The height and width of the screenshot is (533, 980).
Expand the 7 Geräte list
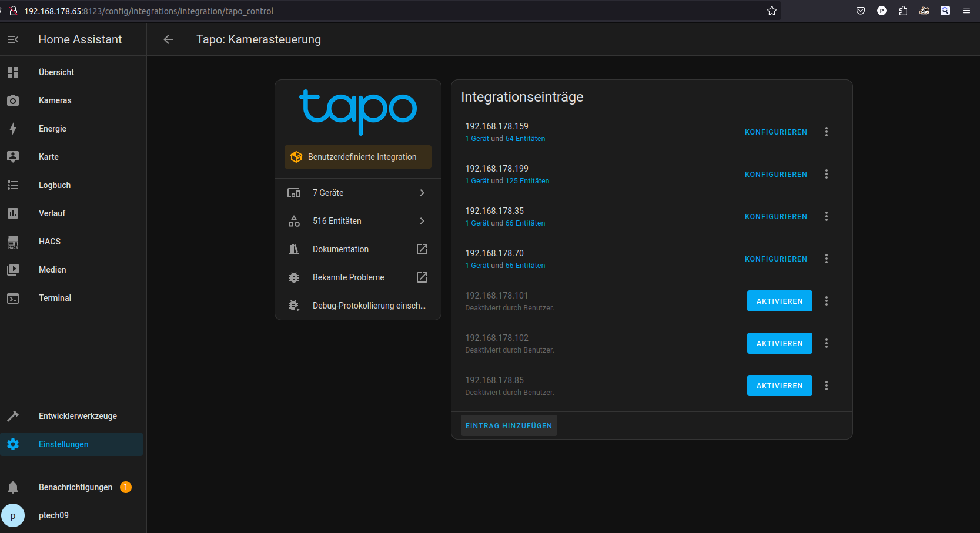tap(357, 193)
